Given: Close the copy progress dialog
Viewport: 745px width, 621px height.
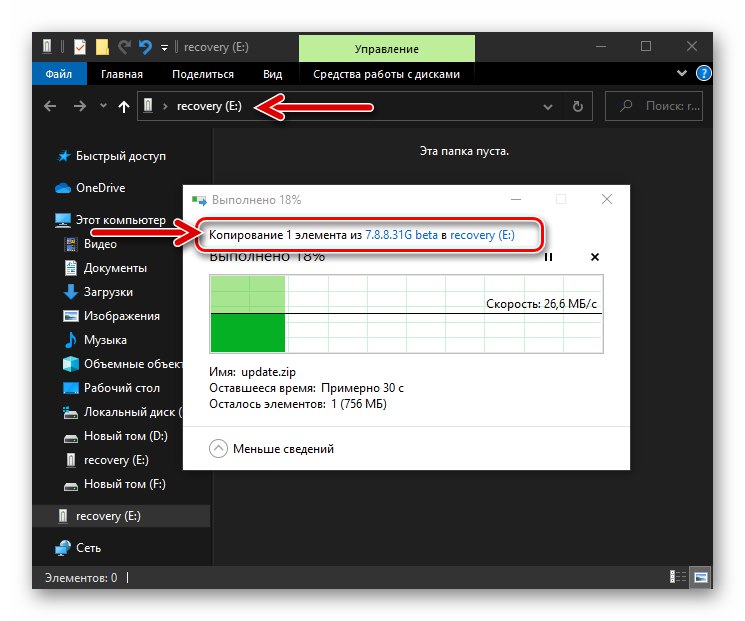Looking at the screenshot, I should tap(607, 200).
